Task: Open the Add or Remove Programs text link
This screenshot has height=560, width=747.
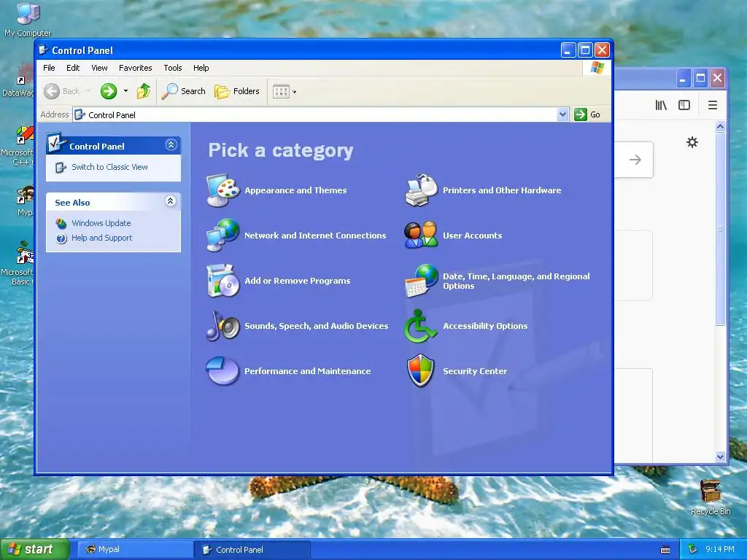Action: click(298, 281)
